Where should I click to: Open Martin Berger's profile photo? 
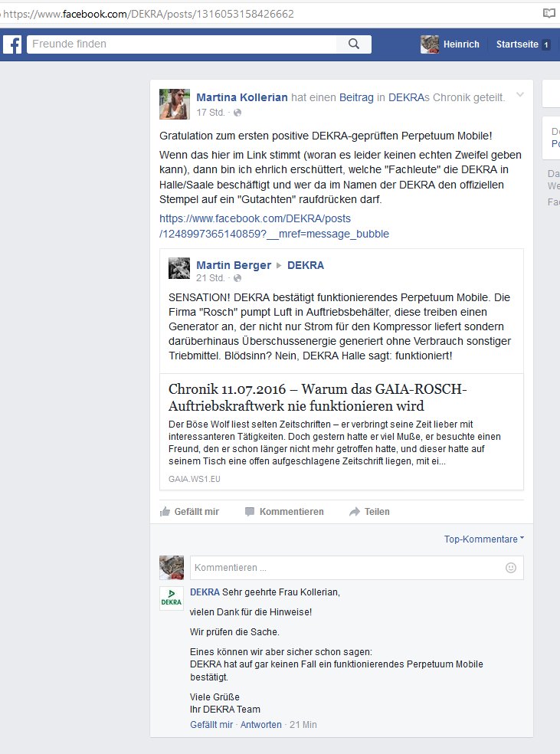178,268
